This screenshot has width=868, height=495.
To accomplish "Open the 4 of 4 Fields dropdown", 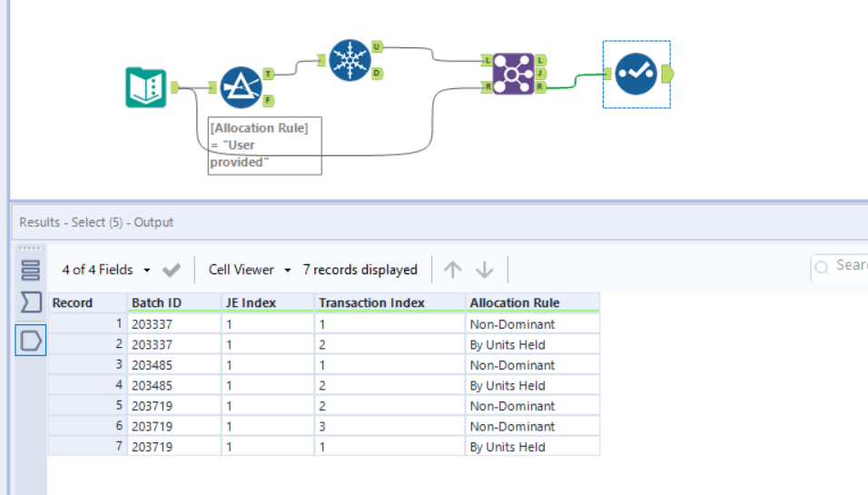I will (x=105, y=270).
